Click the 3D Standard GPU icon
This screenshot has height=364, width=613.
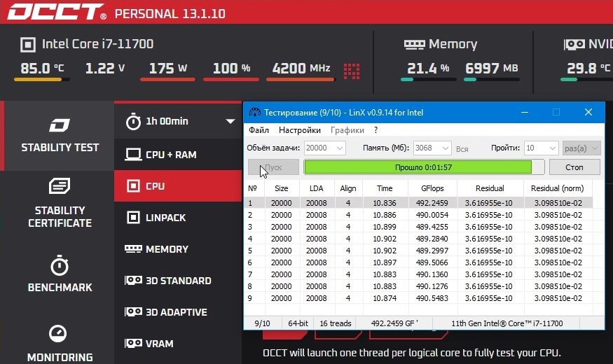(x=133, y=281)
